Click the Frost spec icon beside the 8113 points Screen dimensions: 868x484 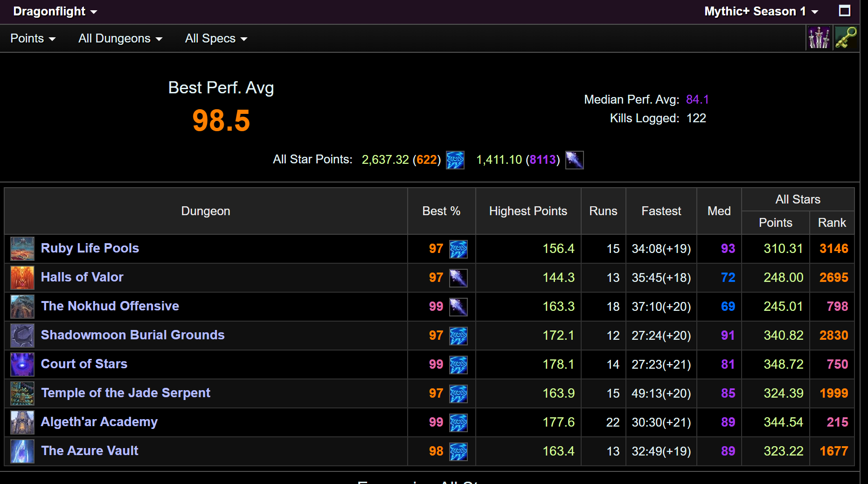574,160
